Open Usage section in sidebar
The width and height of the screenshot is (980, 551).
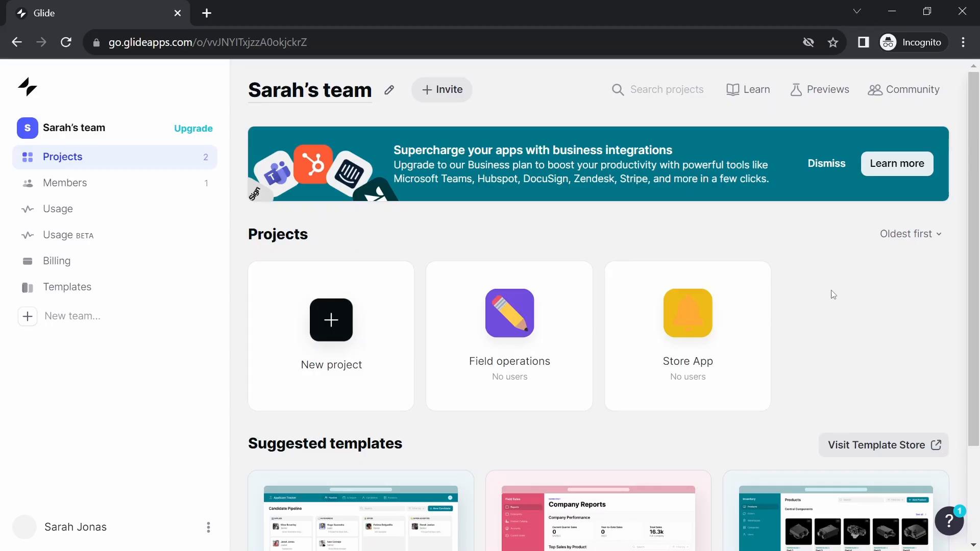tap(58, 209)
